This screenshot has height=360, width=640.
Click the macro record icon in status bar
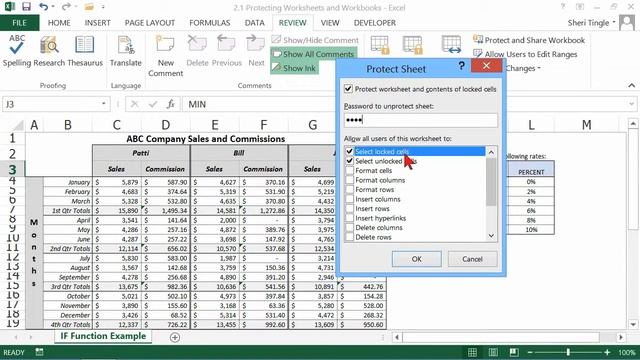click(39, 352)
